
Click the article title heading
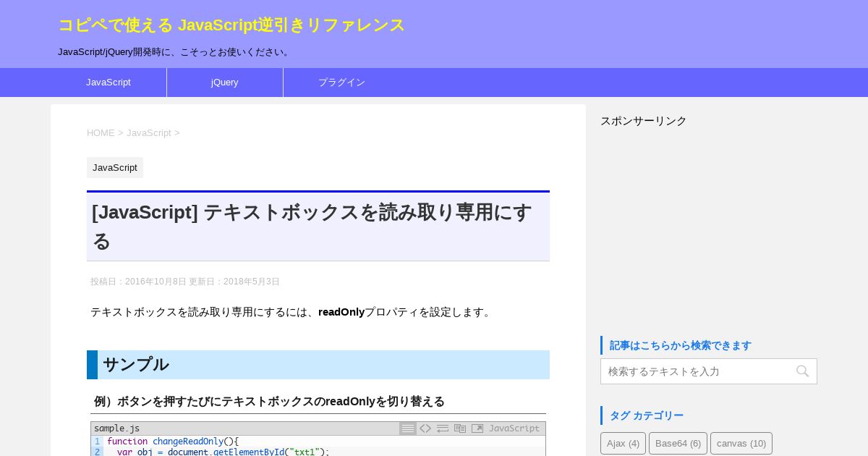pos(318,227)
